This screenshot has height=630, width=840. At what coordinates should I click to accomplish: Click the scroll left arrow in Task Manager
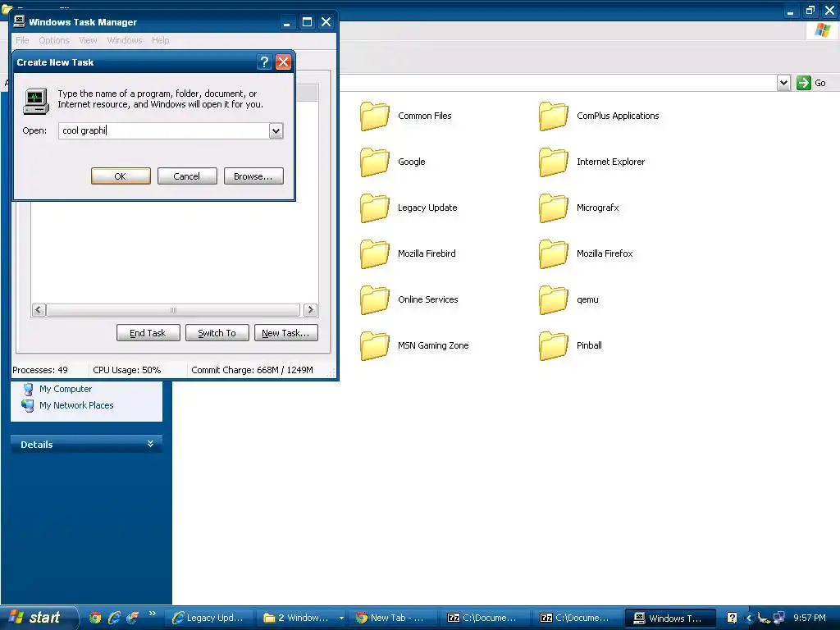tap(39, 309)
